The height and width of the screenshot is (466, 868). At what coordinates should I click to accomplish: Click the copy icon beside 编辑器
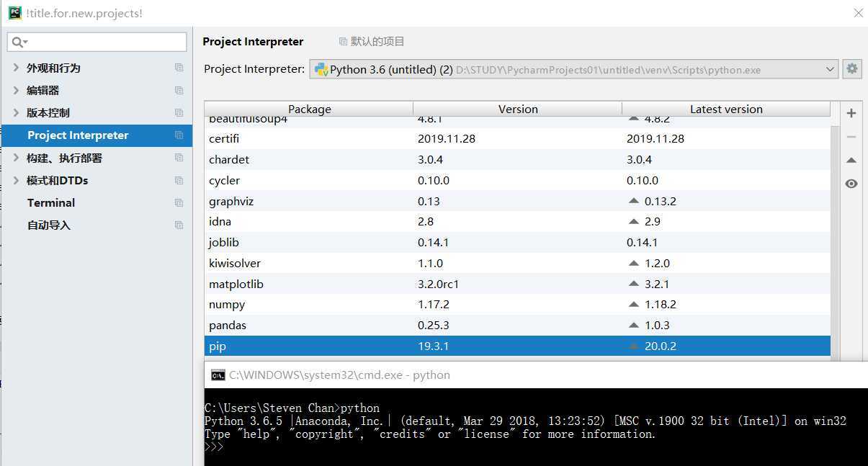179,90
